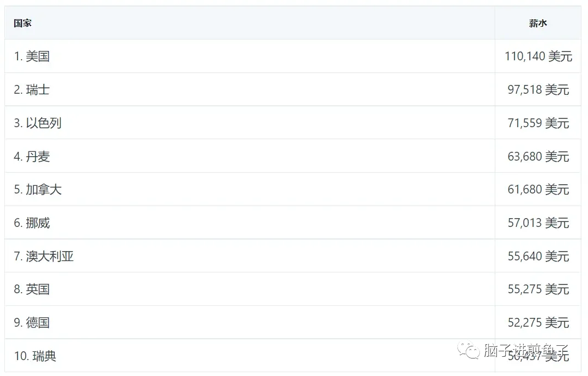Click the 110,140 美元 salary cell
Screen dimensions: 588x376
coord(538,56)
